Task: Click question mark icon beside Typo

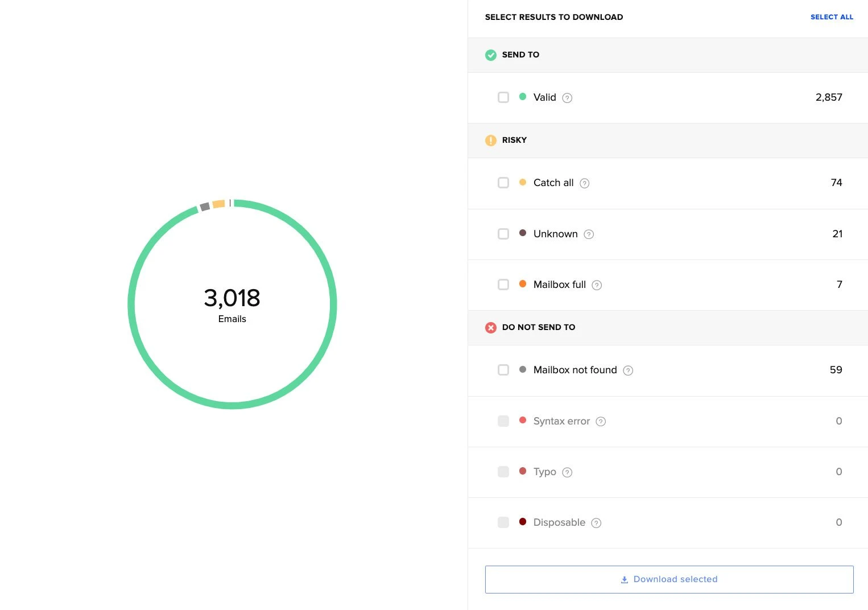Action: point(567,472)
